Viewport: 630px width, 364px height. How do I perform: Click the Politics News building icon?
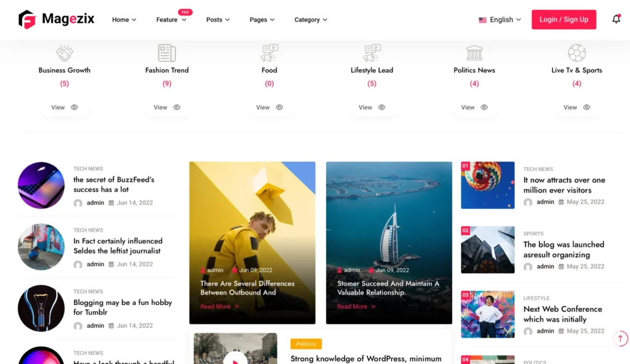474,53
